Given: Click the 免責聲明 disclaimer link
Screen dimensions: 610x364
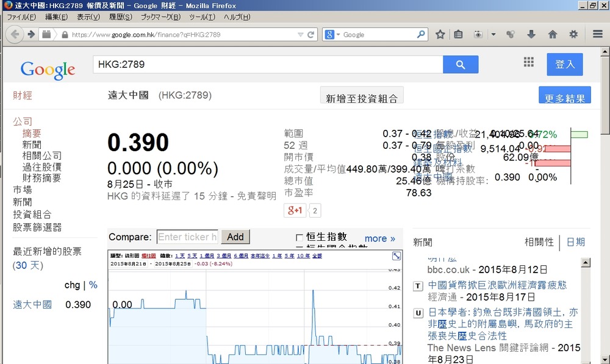Looking at the screenshot, I should click(x=257, y=196).
